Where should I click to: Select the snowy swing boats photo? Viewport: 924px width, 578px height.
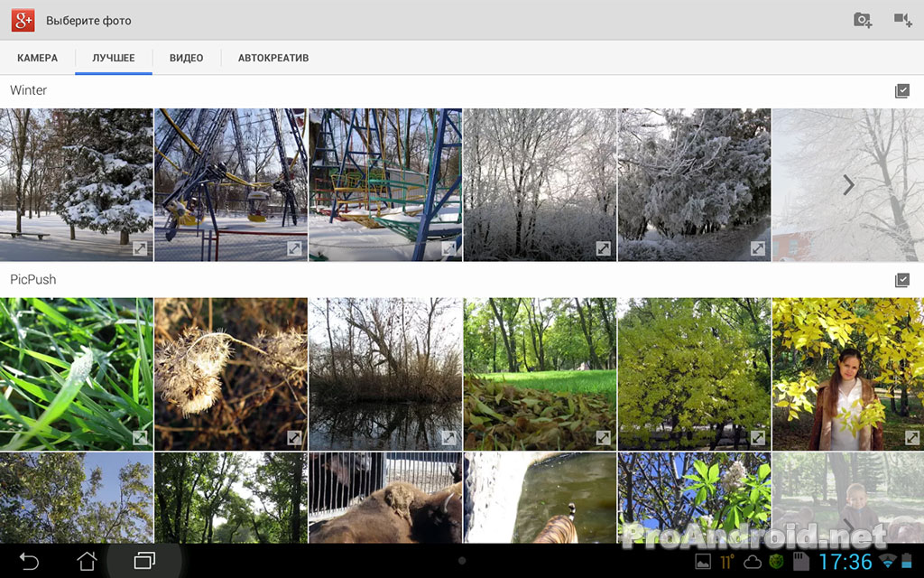[x=385, y=184]
